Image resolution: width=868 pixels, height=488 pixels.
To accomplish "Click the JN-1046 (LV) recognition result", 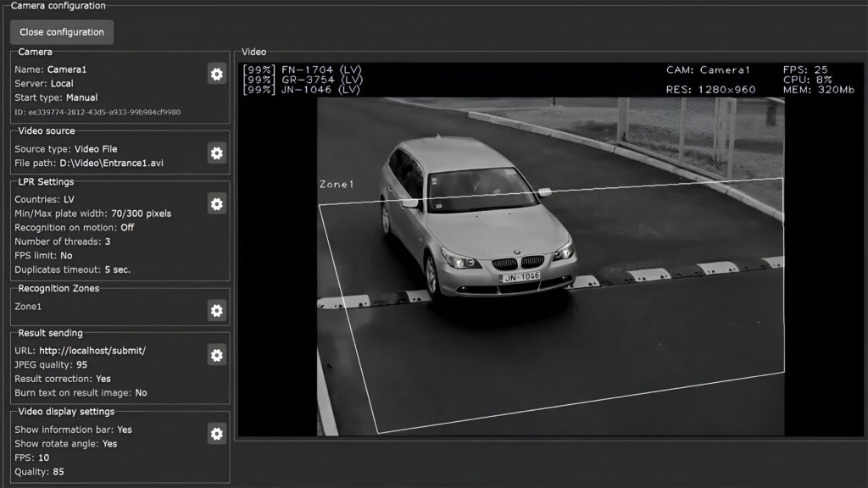I will (303, 90).
